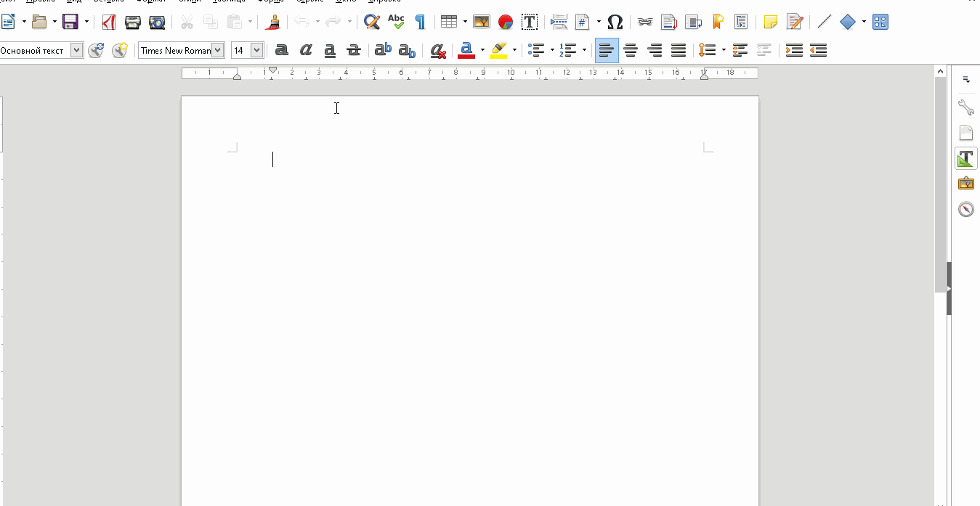Image resolution: width=980 pixels, height=506 pixels.
Task: Open Find and Replace
Action: 372,22
